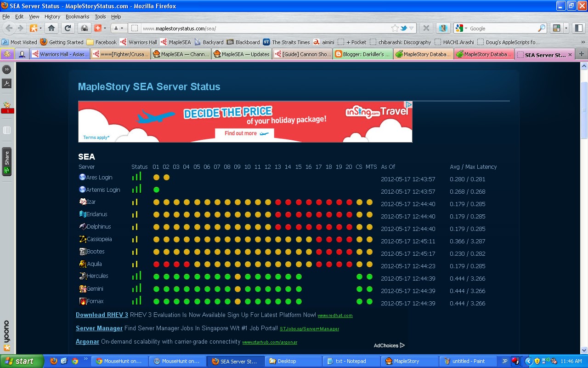Bookmark this page with the star icon

pos(395,28)
